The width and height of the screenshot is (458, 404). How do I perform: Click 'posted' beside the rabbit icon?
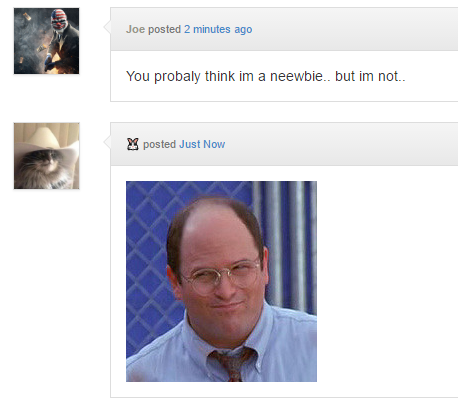coord(159,144)
